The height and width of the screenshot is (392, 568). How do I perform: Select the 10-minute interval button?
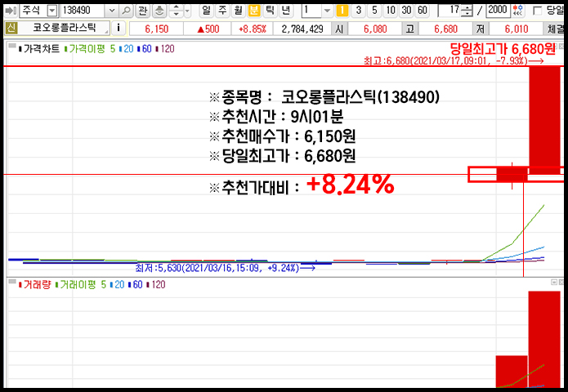(391, 11)
